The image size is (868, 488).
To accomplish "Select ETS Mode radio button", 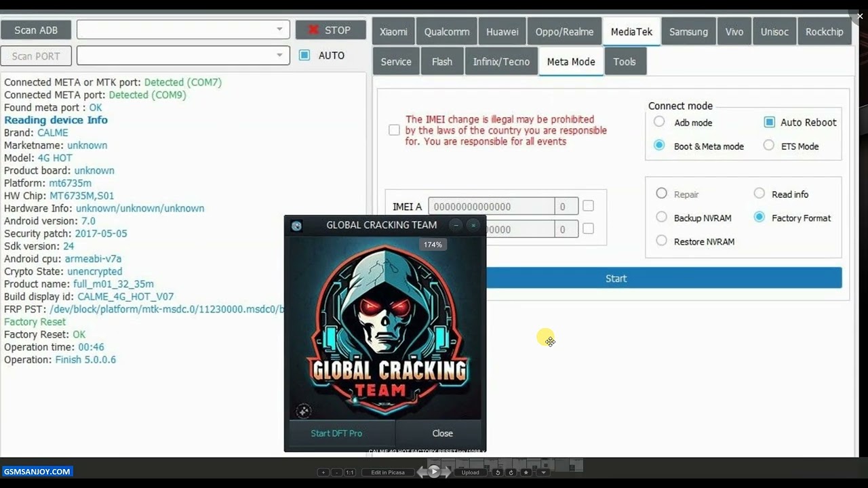I will click(x=769, y=145).
